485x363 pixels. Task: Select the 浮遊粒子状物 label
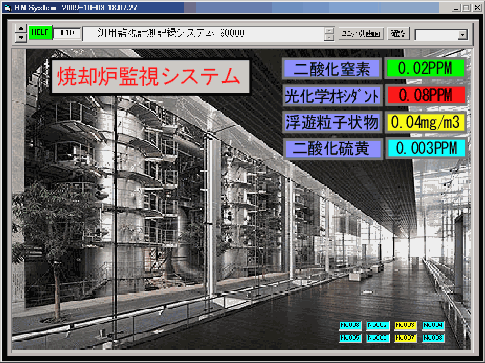click(x=332, y=122)
